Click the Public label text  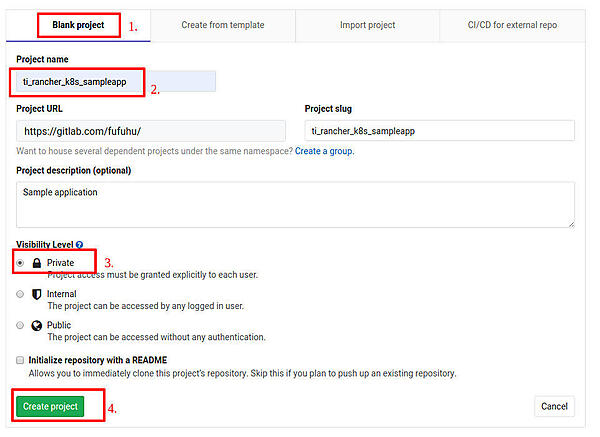(59, 325)
